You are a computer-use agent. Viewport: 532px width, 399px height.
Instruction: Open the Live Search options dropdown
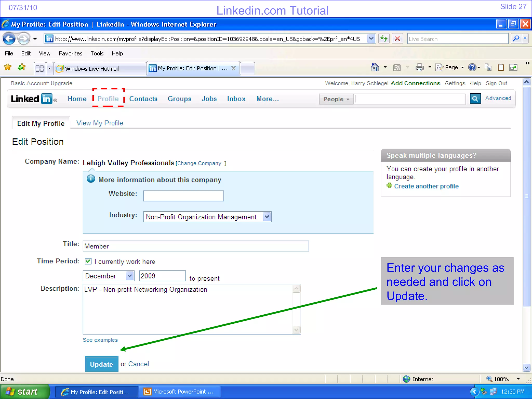click(x=525, y=39)
